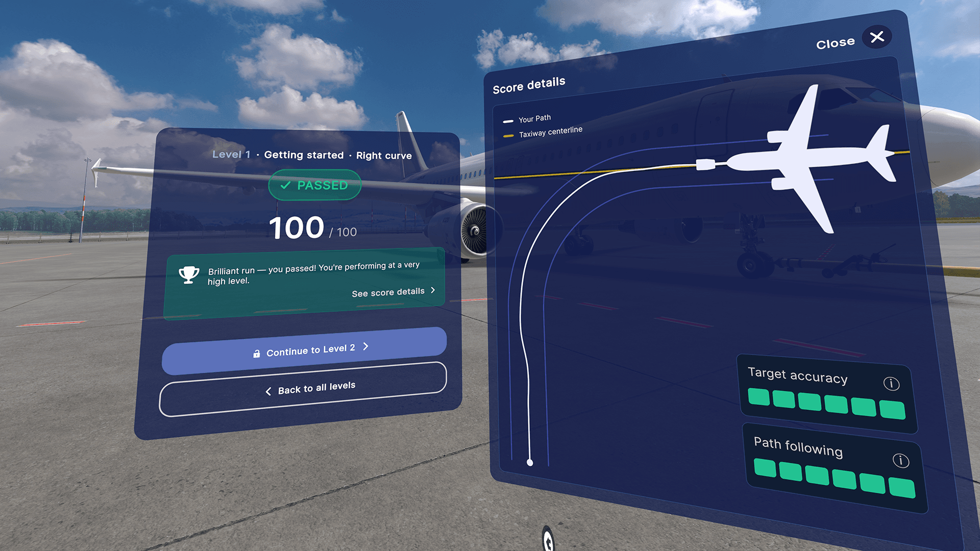980x551 pixels.
Task: Click the Taxiway centerline legend marker
Action: 508,136
